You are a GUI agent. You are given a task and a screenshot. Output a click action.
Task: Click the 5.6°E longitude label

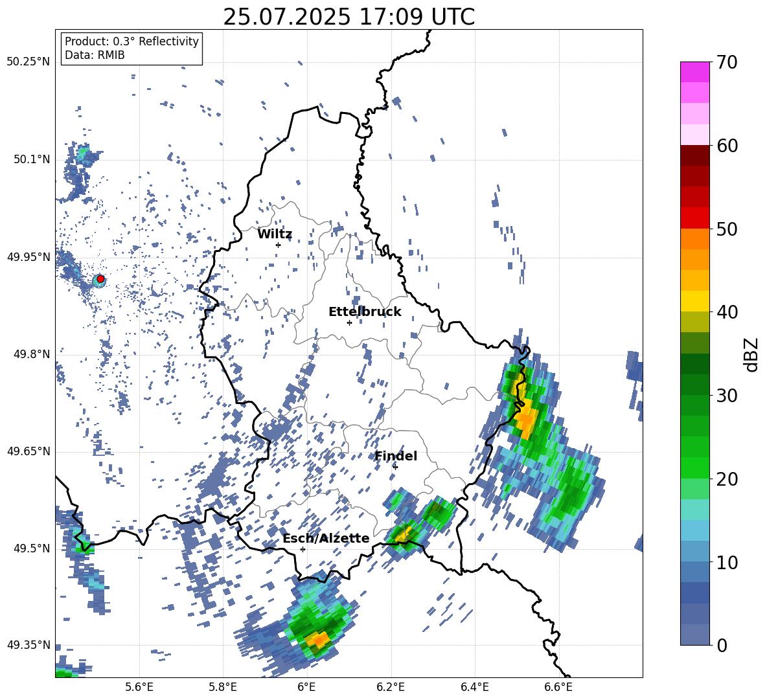click(x=139, y=687)
